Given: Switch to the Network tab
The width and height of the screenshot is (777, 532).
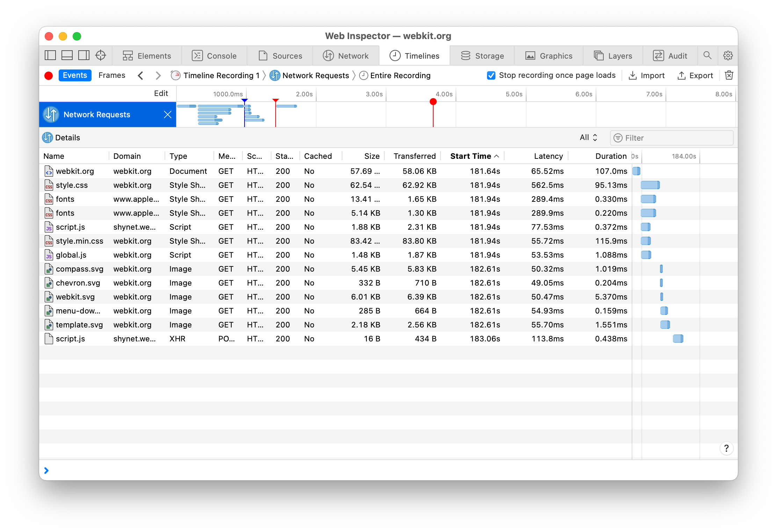Looking at the screenshot, I should [346, 56].
